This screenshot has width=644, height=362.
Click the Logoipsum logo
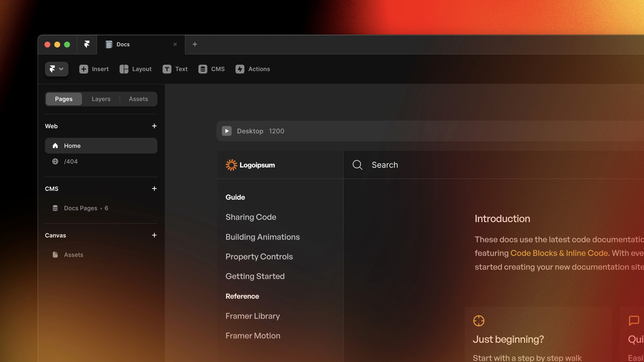250,165
